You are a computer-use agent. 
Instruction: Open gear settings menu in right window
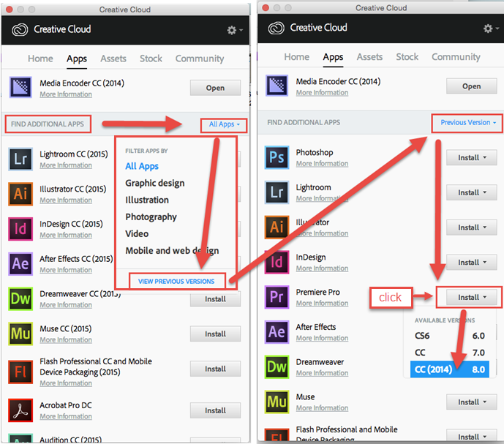click(491, 29)
